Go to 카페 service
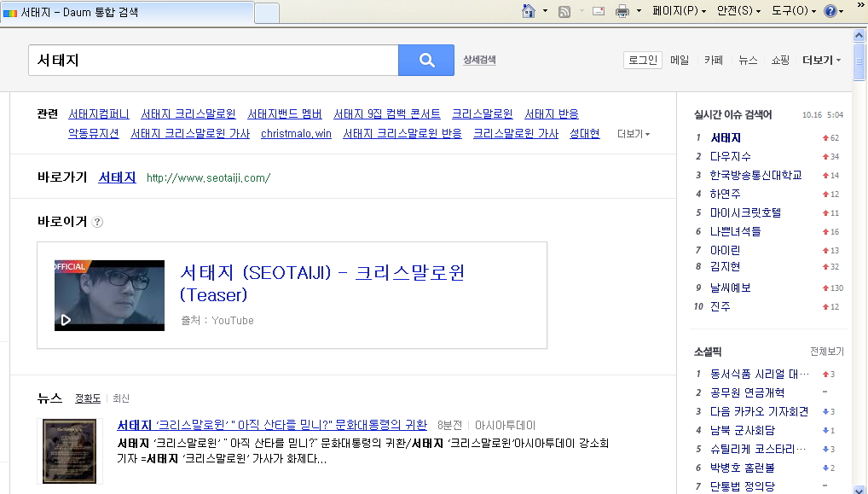The width and height of the screenshot is (868, 494). coord(714,61)
